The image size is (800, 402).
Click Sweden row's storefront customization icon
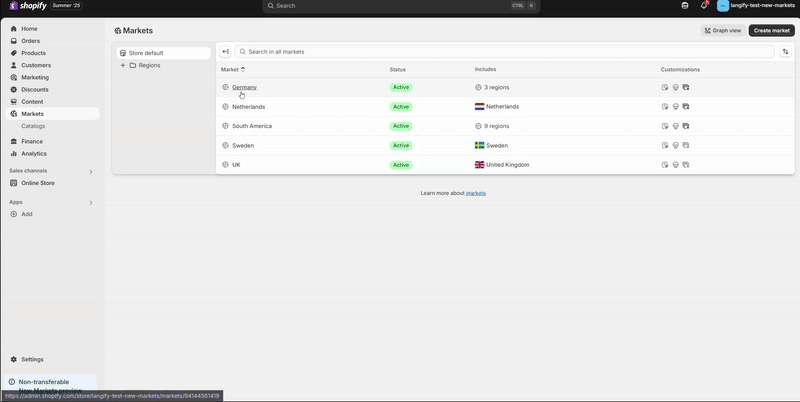676,145
